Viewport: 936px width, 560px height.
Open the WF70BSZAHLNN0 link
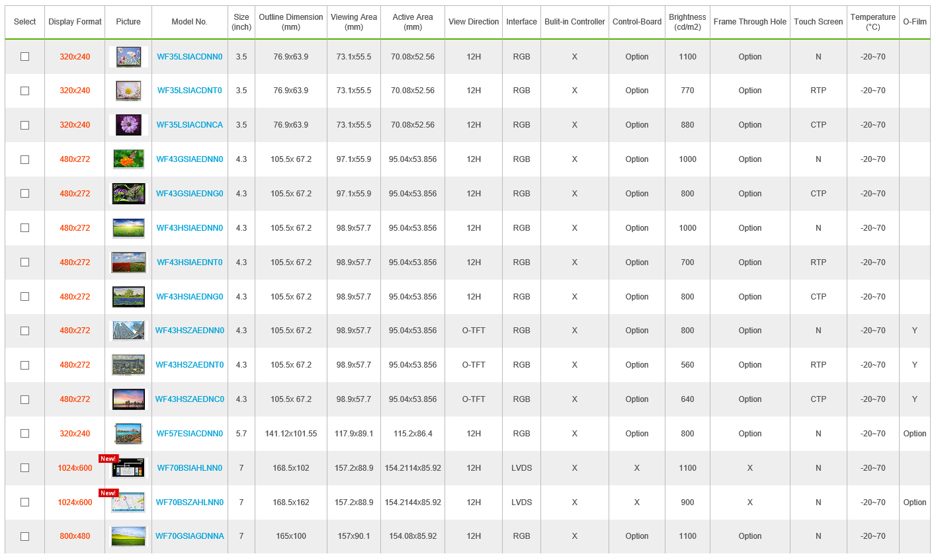pyautogui.click(x=190, y=502)
